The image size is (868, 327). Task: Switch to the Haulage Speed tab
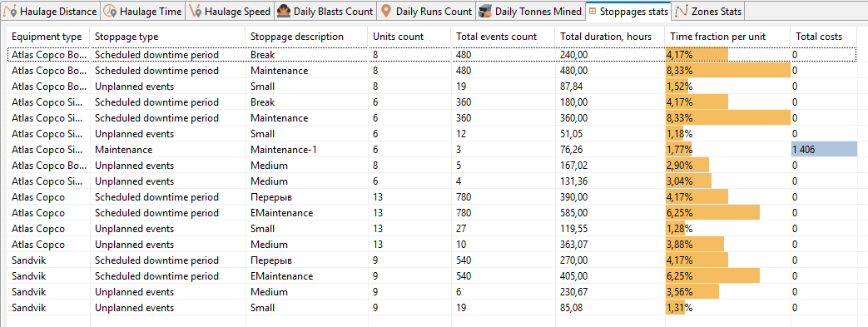tap(229, 11)
